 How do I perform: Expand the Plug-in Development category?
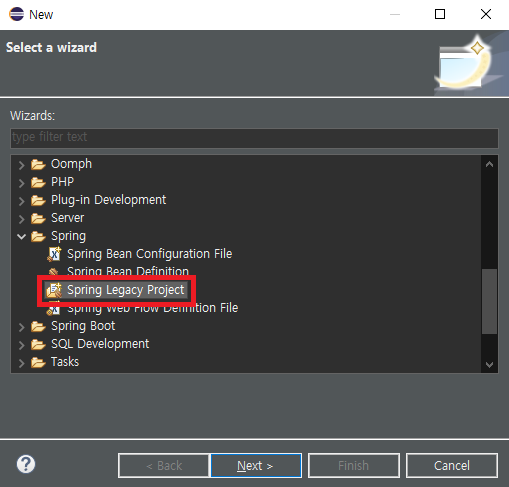[21, 201]
